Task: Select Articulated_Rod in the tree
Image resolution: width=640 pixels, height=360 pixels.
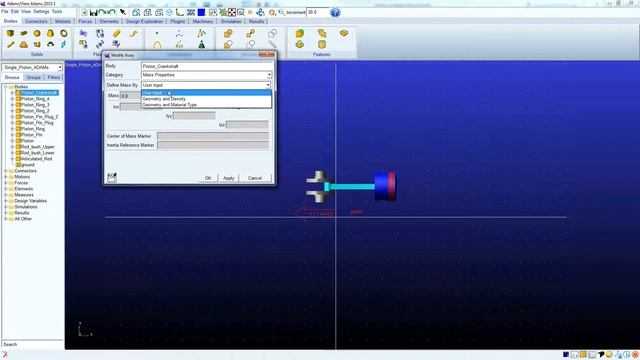Action: [36, 159]
